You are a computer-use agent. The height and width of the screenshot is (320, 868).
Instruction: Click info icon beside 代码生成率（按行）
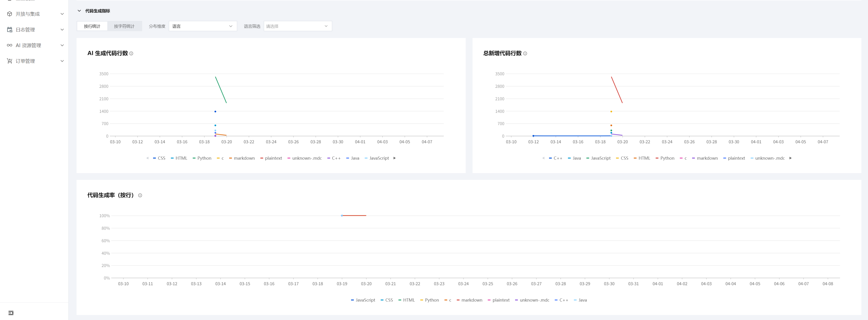tap(140, 196)
